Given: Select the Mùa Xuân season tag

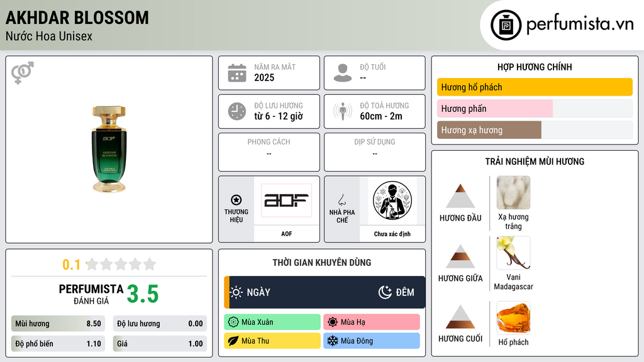Looking at the screenshot, I should click(x=272, y=322).
